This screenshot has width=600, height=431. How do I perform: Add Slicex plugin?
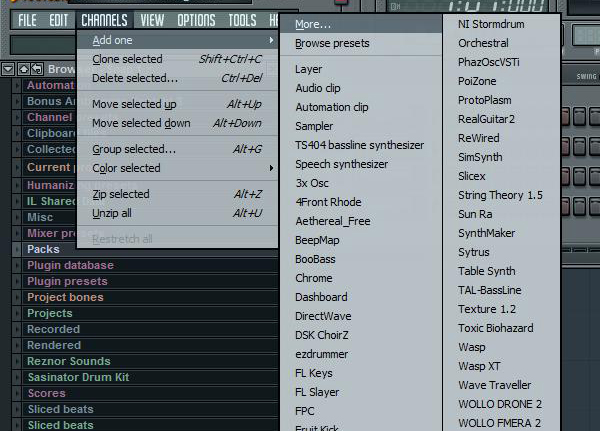[502, 176]
